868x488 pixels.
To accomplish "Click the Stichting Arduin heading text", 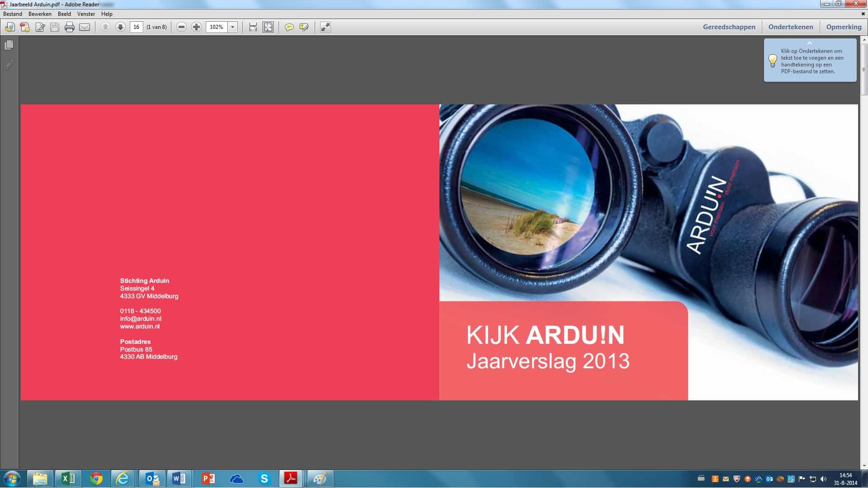I will click(145, 281).
